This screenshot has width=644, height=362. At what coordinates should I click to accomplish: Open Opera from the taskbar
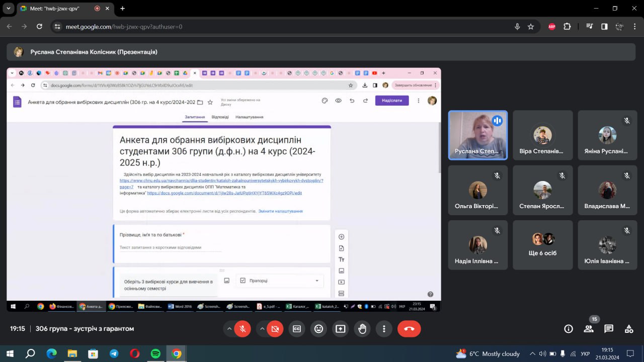pyautogui.click(x=134, y=353)
